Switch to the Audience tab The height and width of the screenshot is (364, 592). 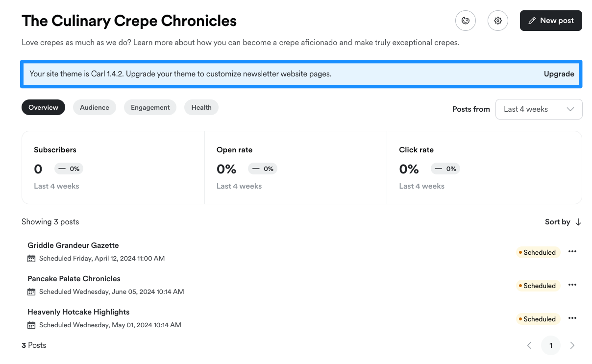click(x=95, y=107)
